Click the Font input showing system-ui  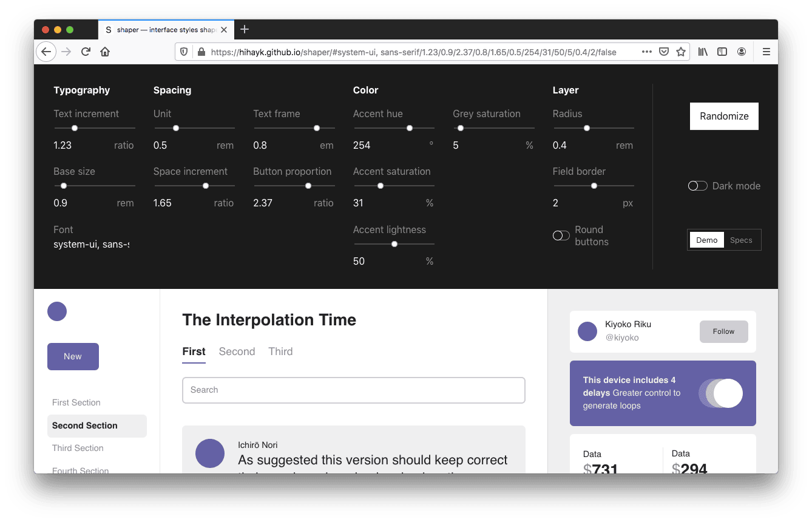pos(92,244)
